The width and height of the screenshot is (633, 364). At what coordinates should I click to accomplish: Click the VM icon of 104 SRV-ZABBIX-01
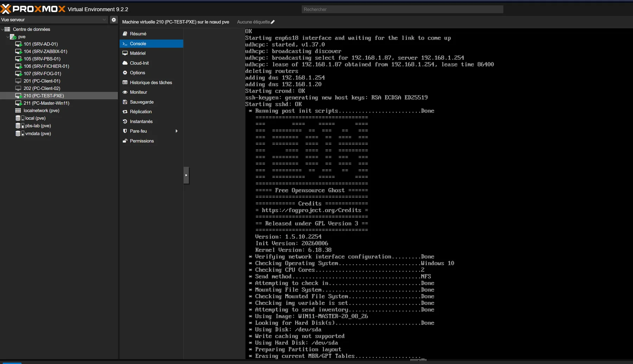click(x=19, y=51)
